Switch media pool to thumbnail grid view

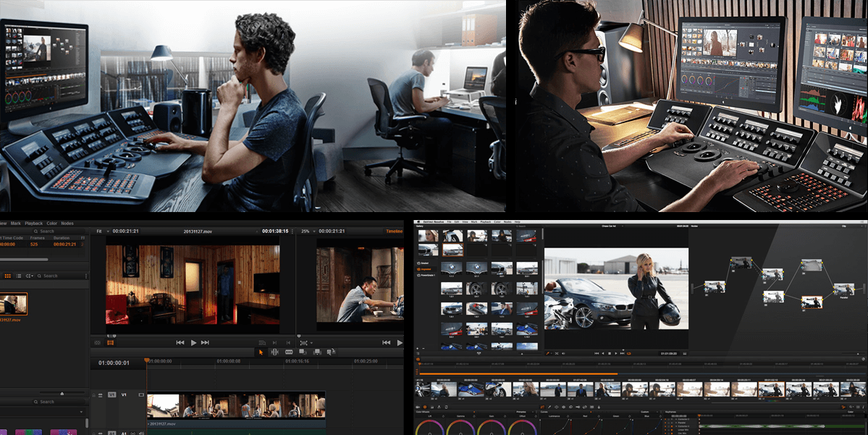point(9,276)
